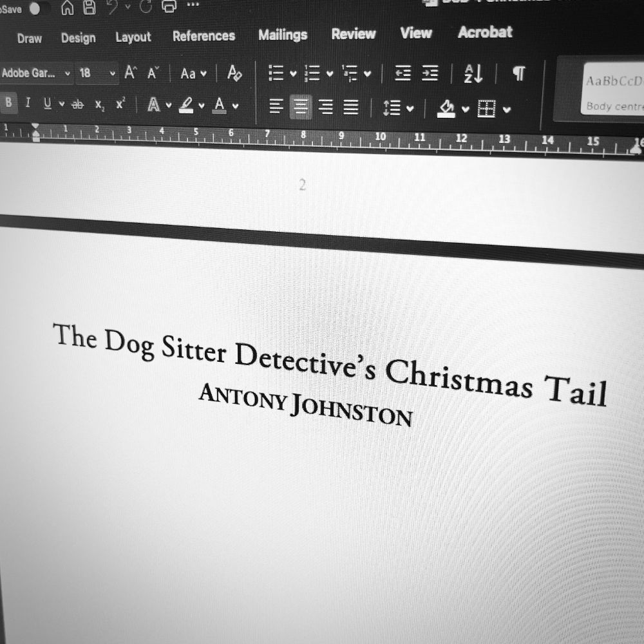The image size is (644, 644).
Task: Apply paragraph Shading paint bucket
Action: (446, 109)
